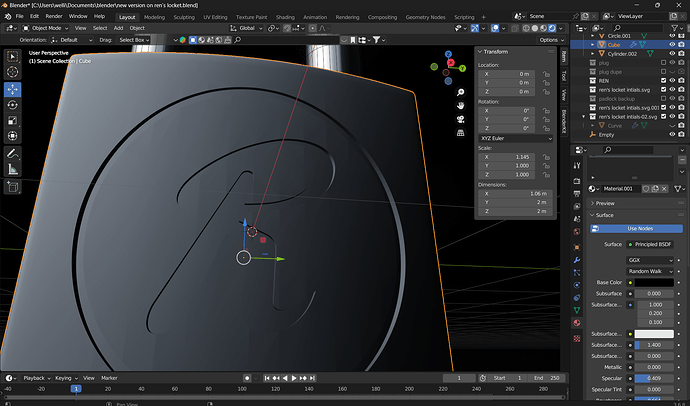Hide the Cube object in outliner
Image resolution: width=690 pixels, height=406 pixels.
pos(672,45)
